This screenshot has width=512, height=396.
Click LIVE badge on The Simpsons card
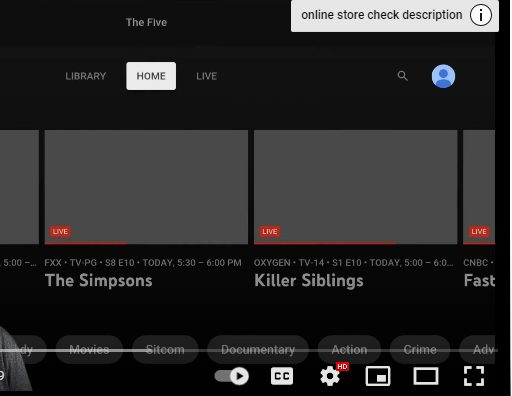pos(60,231)
